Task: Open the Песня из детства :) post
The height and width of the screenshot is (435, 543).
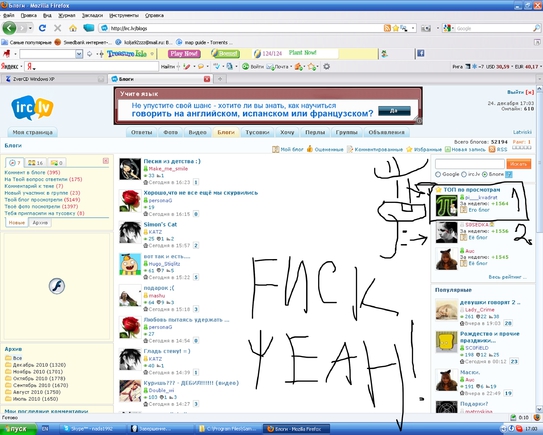Action: point(172,161)
